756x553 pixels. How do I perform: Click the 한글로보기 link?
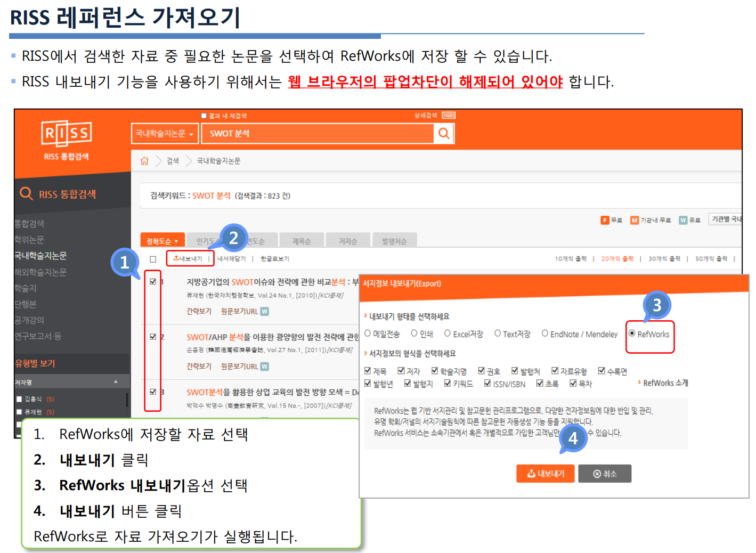click(x=275, y=259)
